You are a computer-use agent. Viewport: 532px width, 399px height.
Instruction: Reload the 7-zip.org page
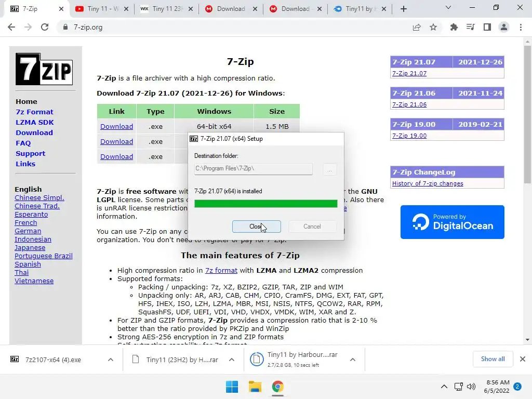[45, 27]
